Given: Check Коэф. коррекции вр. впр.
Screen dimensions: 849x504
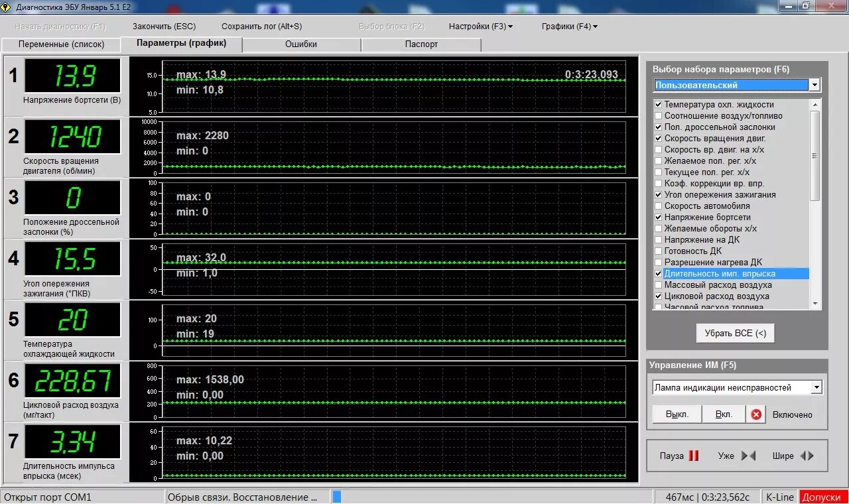Looking at the screenshot, I should tap(659, 184).
